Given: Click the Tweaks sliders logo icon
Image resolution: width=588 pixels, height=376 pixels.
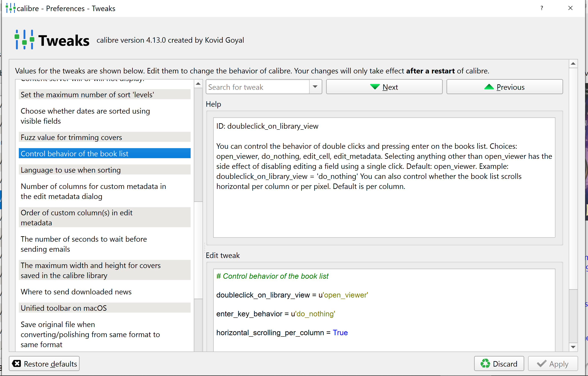Looking at the screenshot, I should 24,40.
